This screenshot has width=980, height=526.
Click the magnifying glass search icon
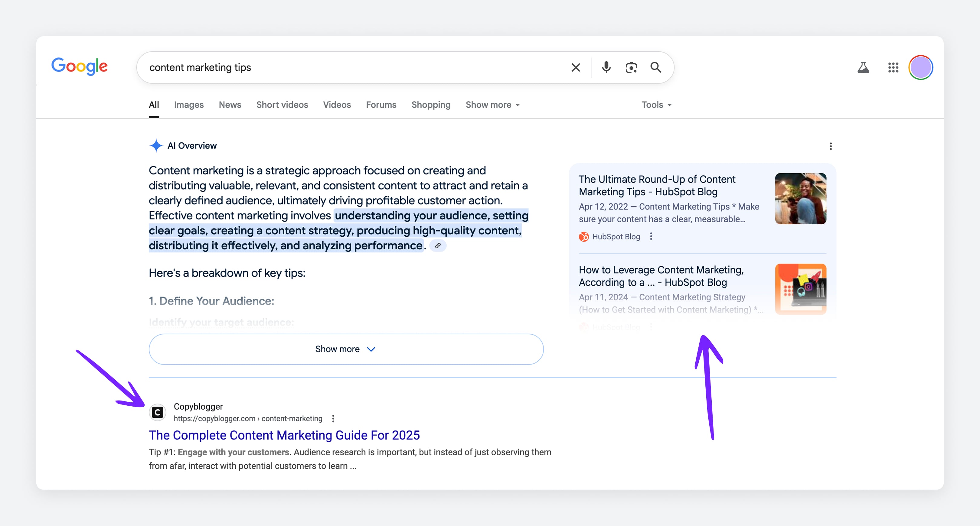click(x=655, y=67)
